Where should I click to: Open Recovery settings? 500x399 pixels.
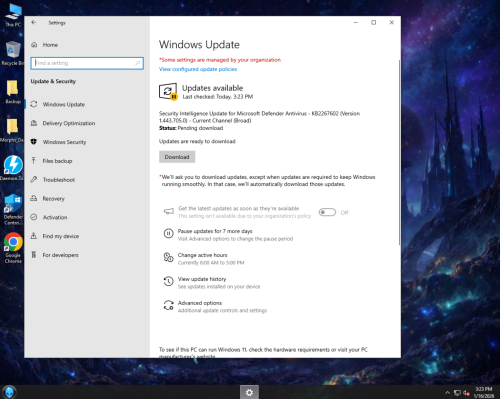[x=53, y=199]
